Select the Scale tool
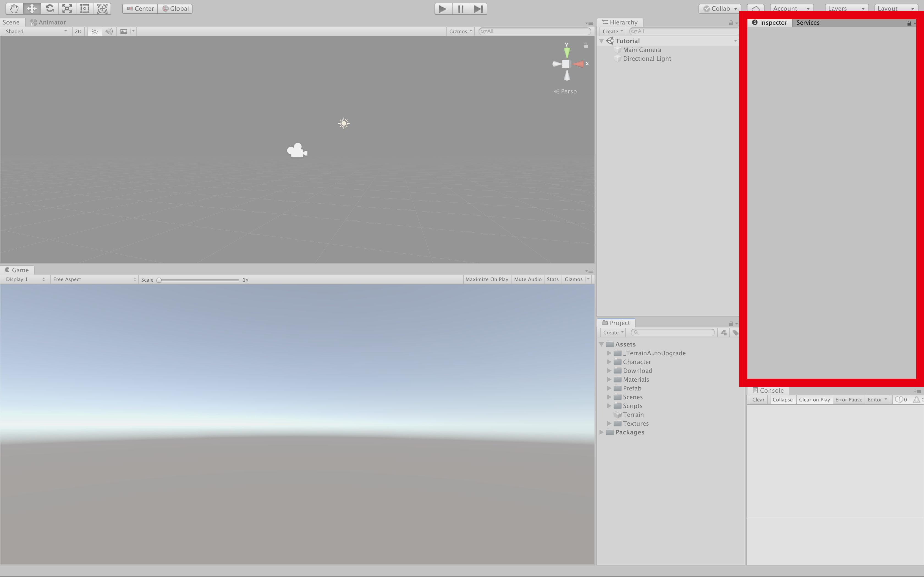This screenshot has height=577, width=924. coord(67,9)
